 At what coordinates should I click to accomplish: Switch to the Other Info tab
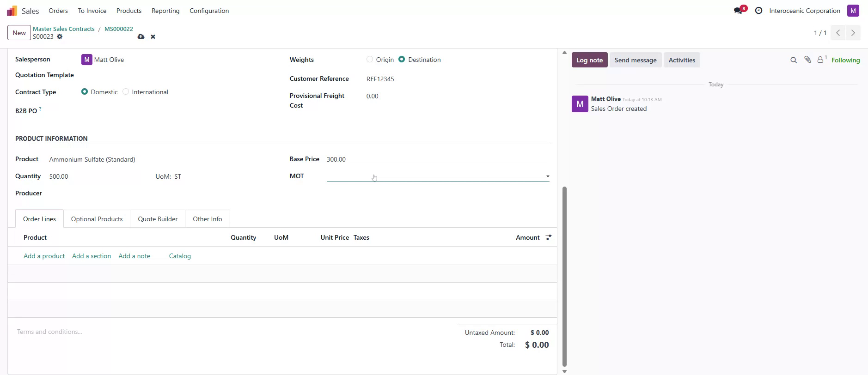pos(208,219)
